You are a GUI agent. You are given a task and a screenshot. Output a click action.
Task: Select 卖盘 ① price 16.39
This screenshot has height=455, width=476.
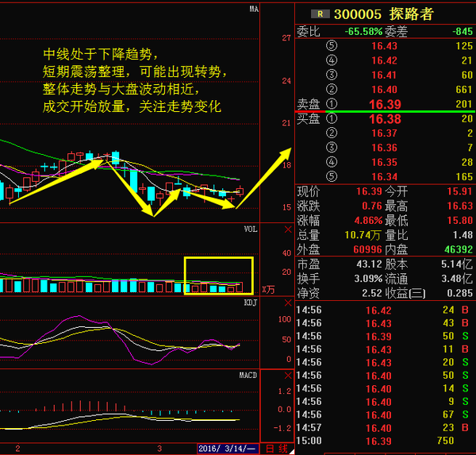coord(385,104)
